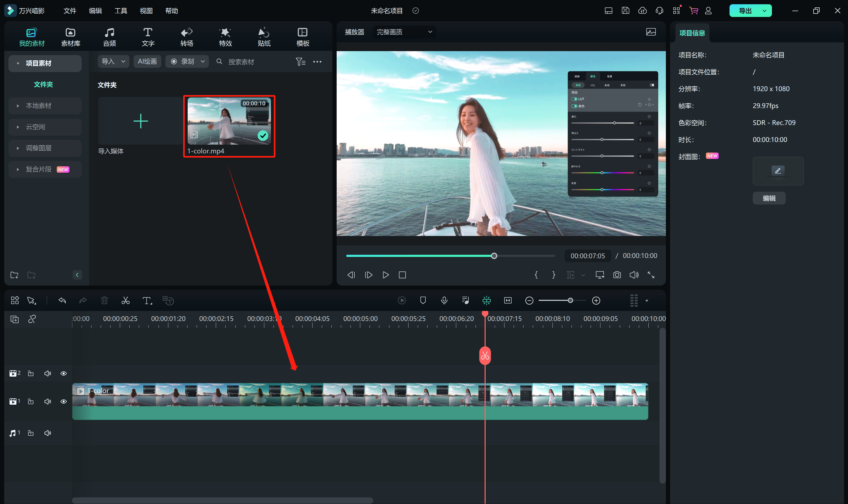Open the 视图 menu
The height and width of the screenshot is (504, 848).
click(x=146, y=11)
